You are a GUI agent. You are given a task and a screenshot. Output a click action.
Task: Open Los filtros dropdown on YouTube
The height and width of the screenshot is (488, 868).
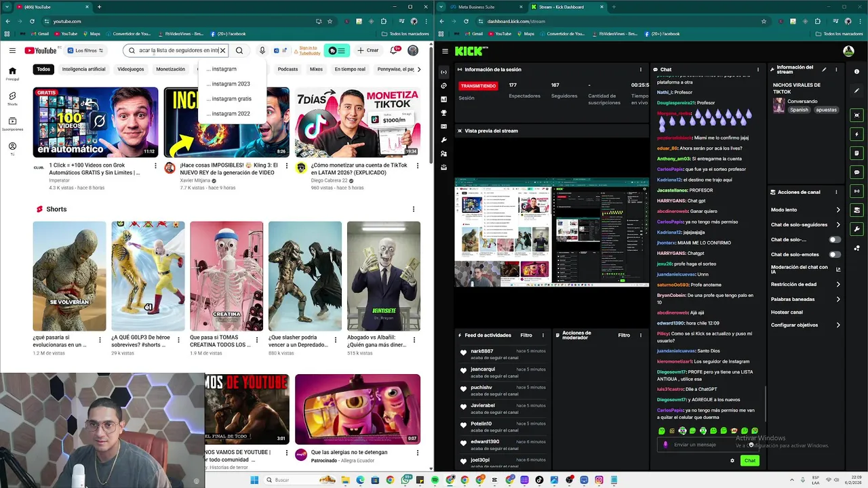click(x=85, y=50)
